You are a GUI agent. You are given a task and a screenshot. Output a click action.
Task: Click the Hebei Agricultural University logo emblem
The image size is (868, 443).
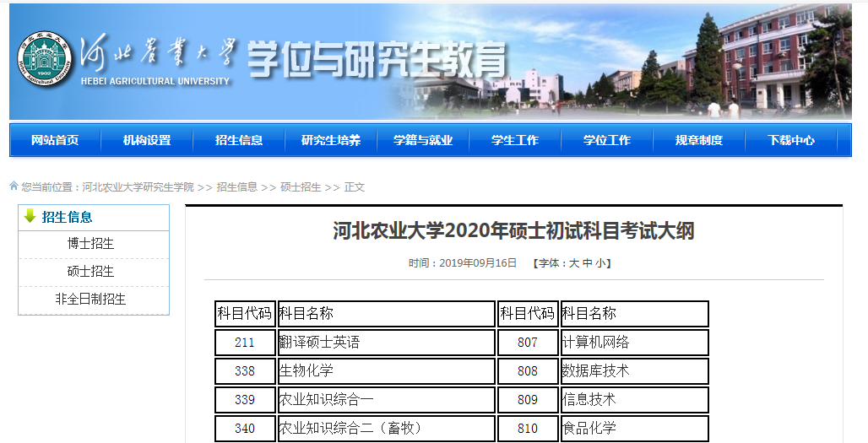(x=47, y=61)
